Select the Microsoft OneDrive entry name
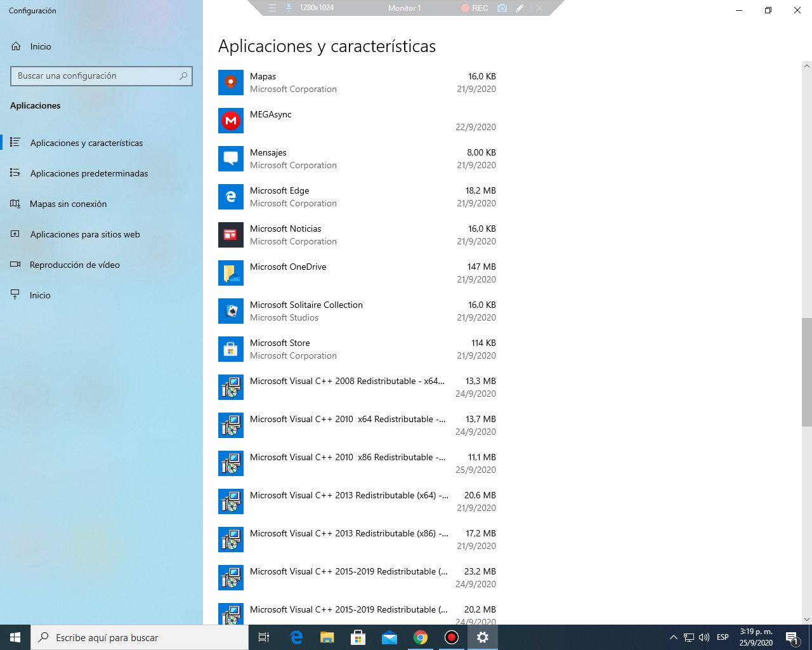812x650 pixels. [x=288, y=267]
